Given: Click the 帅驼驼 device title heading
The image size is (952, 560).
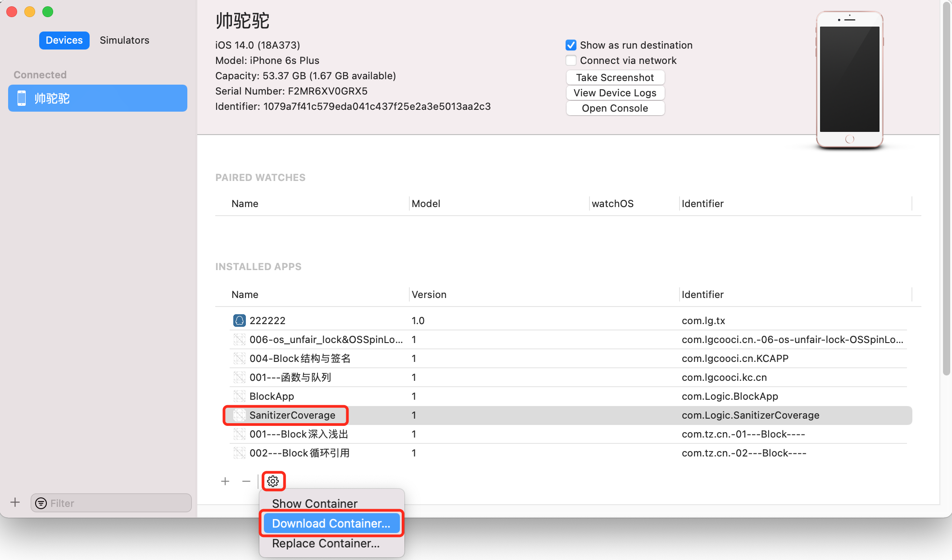Looking at the screenshot, I should click(x=242, y=21).
